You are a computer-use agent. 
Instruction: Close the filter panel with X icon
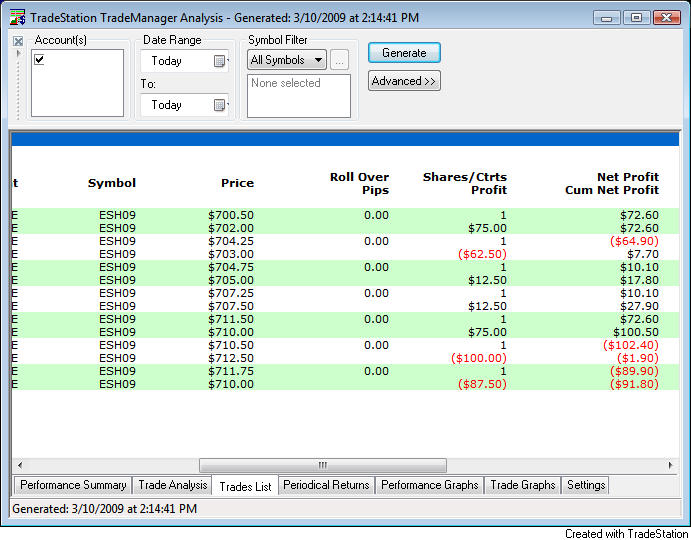[18, 41]
